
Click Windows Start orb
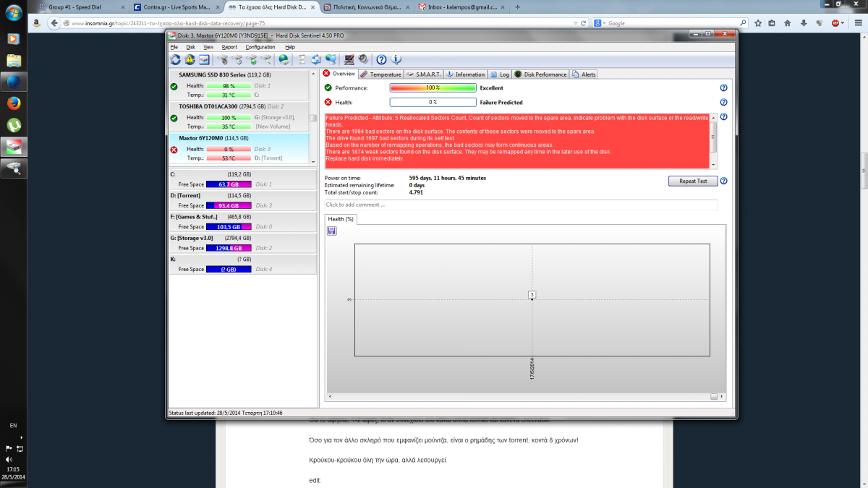(x=14, y=14)
